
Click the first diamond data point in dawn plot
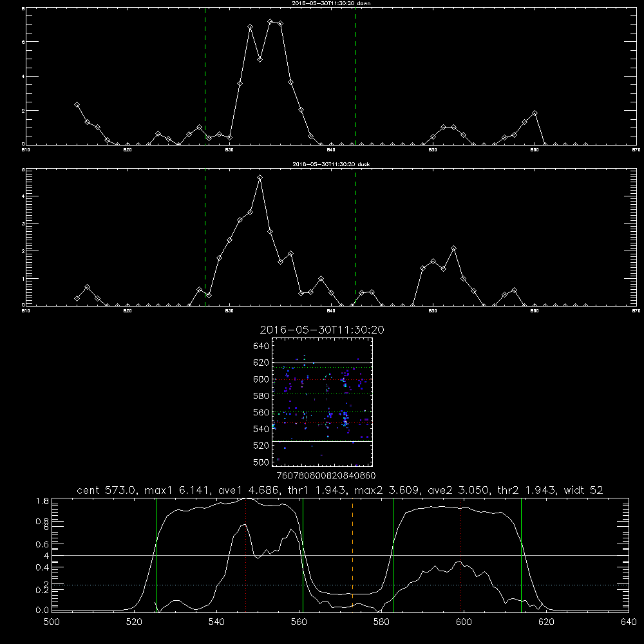point(77,105)
